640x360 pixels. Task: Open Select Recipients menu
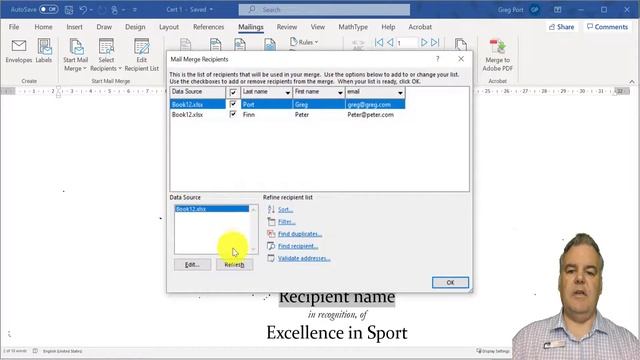coord(106,55)
